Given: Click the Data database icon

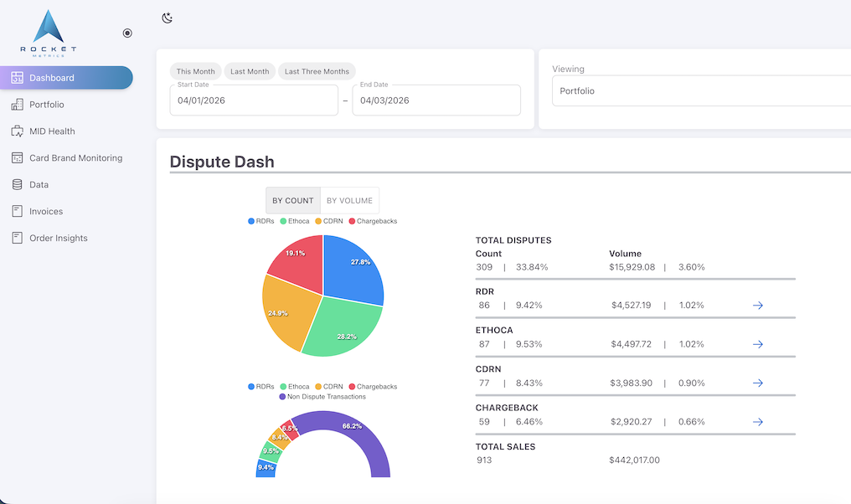Looking at the screenshot, I should point(17,185).
